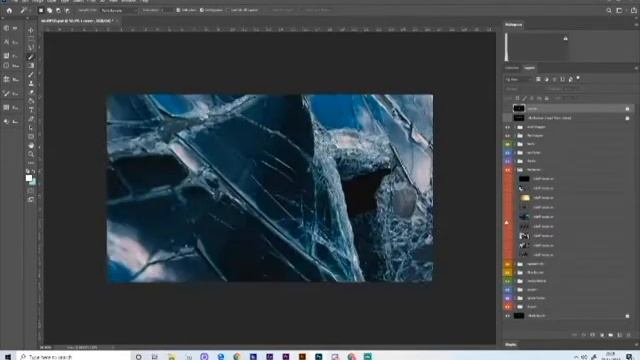Click the Share icon at top right
Screen dimensions: 640x360
click(x=633, y=11)
